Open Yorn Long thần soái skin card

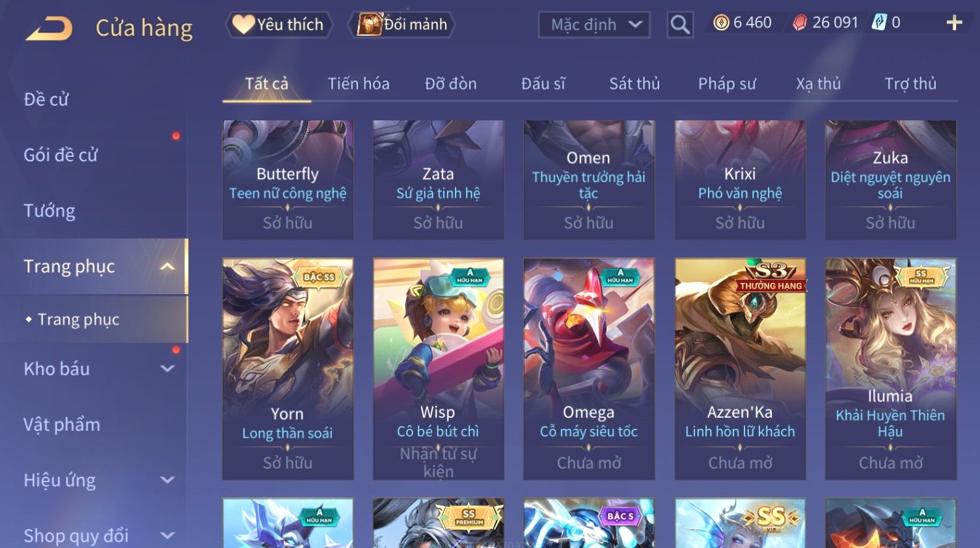pos(288,369)
